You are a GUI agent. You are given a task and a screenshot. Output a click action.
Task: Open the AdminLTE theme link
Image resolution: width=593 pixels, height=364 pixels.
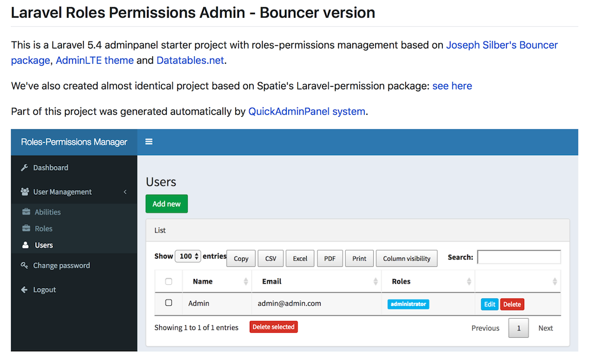[x=95, y=61]
